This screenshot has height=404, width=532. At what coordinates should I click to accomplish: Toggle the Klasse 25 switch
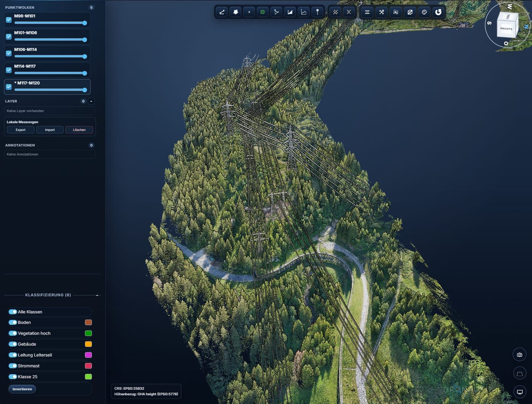pyautogui.click(x=13, y=377)
